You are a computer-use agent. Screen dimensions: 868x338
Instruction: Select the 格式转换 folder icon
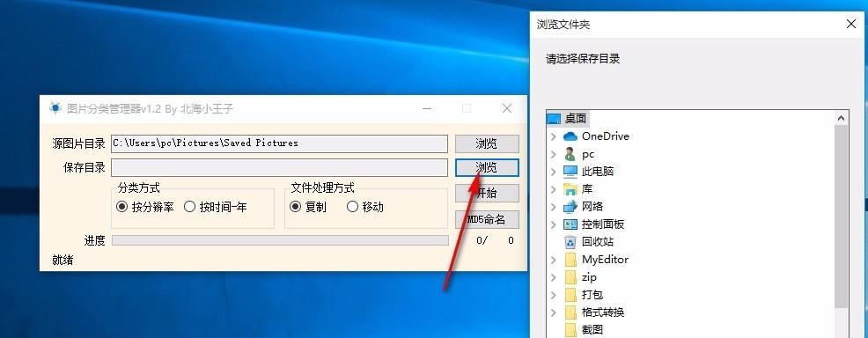pyautogui.click(x=570, y=312)
